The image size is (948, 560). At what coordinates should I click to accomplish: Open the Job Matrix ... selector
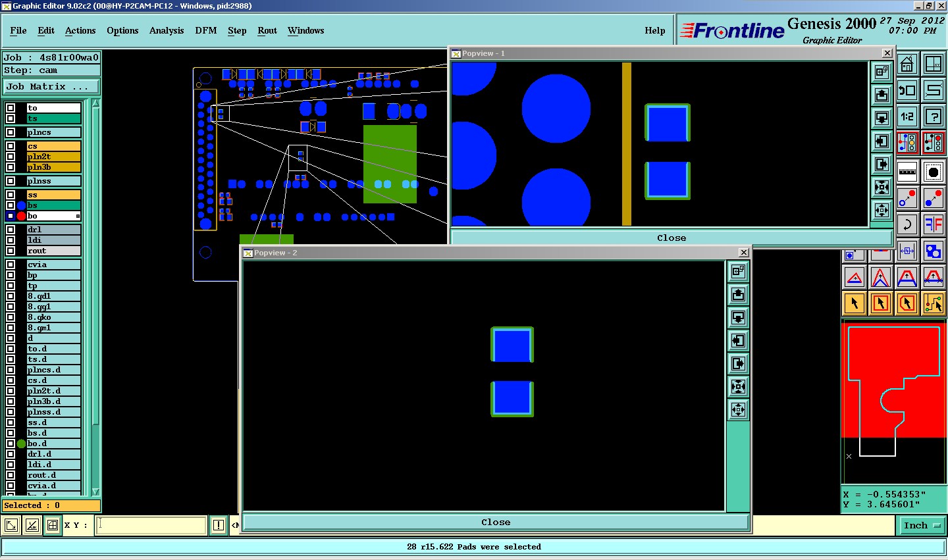pyautogui.click(x=51, y=86)
